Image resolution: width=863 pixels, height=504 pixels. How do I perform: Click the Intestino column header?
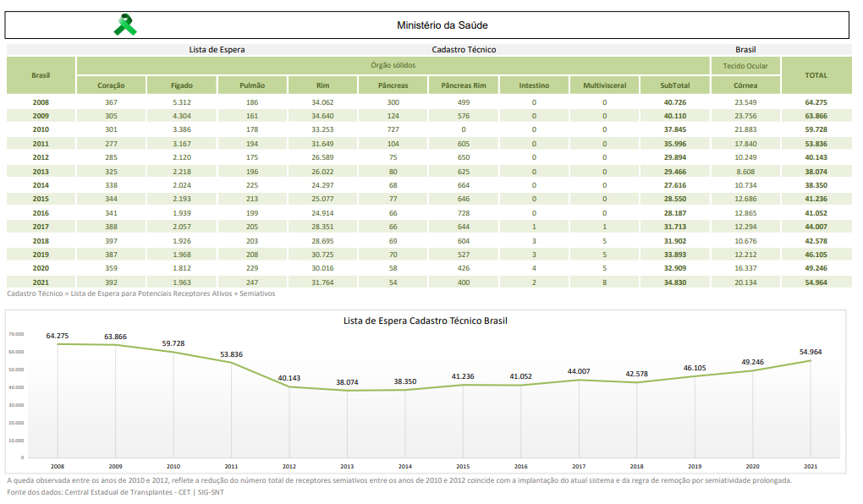point(534,85)
